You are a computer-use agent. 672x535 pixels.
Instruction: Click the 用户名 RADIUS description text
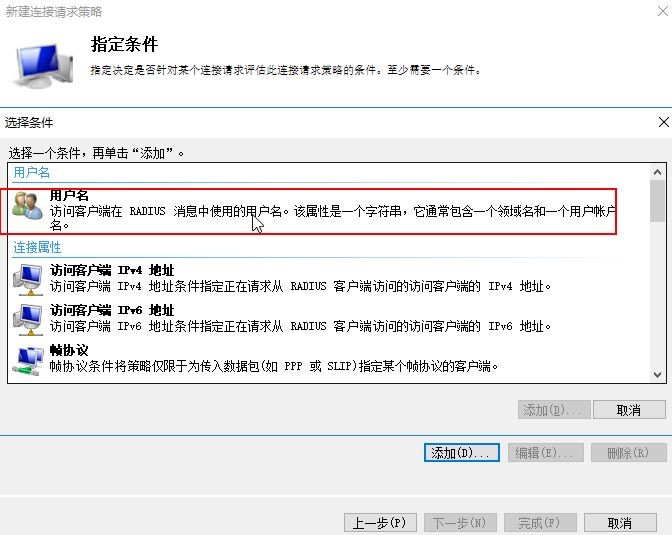[333, 218]
